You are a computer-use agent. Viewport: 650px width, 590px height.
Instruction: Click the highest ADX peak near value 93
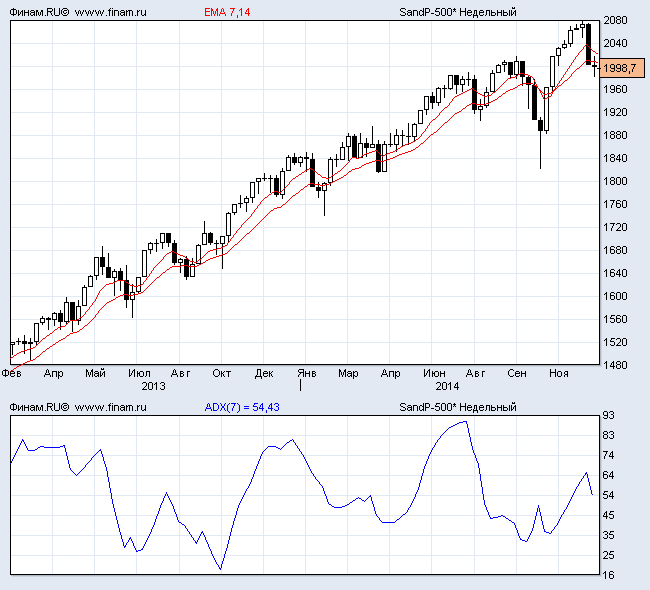tap(465, 421)
